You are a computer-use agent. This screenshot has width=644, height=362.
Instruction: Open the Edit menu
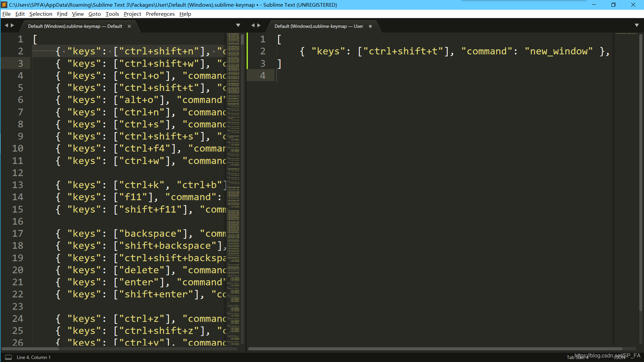(20, 14)
